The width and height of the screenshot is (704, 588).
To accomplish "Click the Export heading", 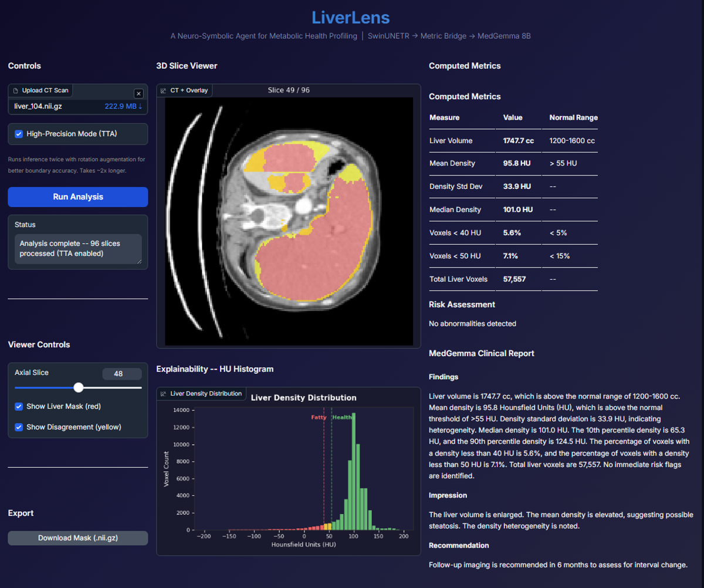I will tap(21, 513).
